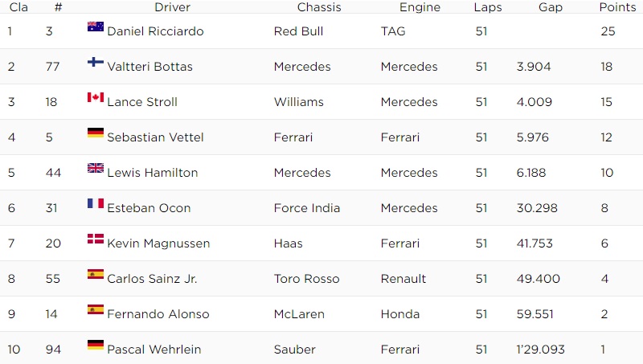Open Daniel Ricciardo's driver name
Viewport: 643px width, 364px height.
tap(155, 31)
